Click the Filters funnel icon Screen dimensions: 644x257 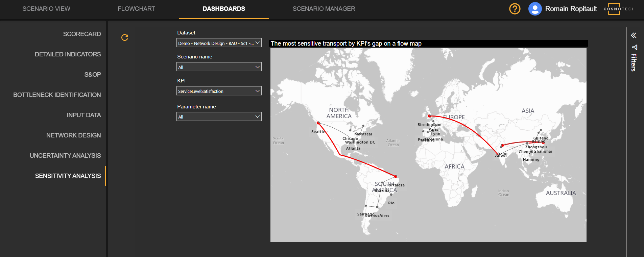[634, 47]
